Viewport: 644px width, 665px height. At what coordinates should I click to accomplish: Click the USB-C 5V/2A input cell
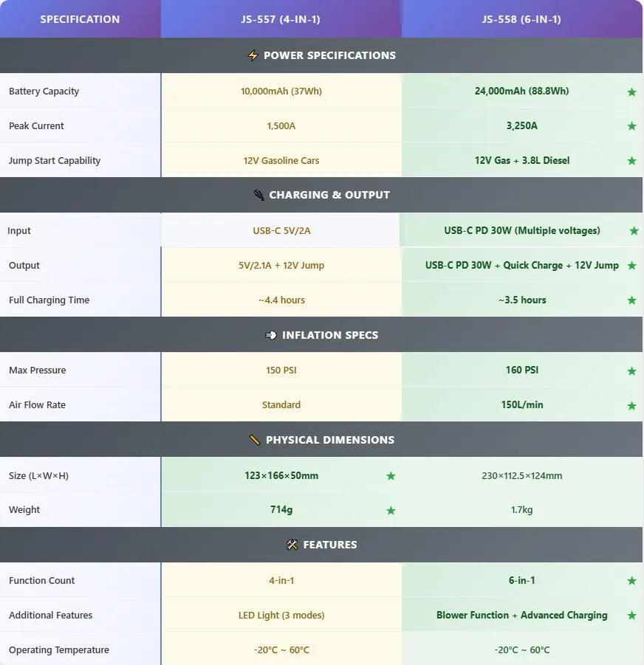point(281,230)
